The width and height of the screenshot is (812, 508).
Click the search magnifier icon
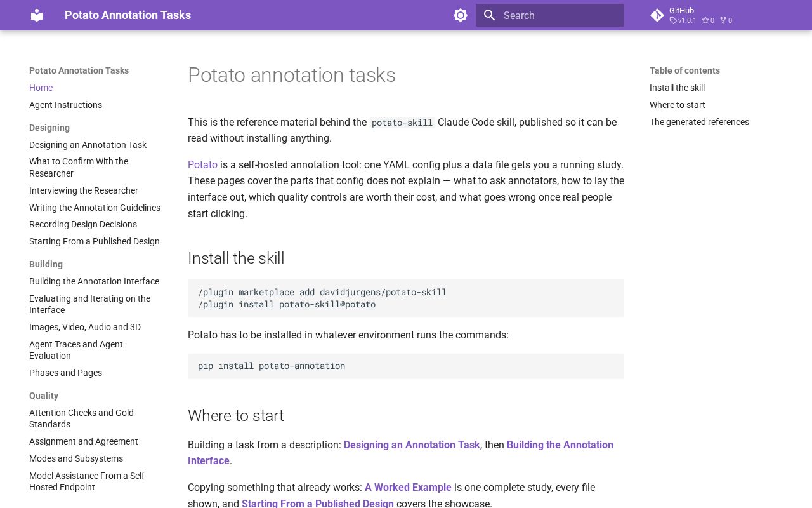[x=489, y=15]
